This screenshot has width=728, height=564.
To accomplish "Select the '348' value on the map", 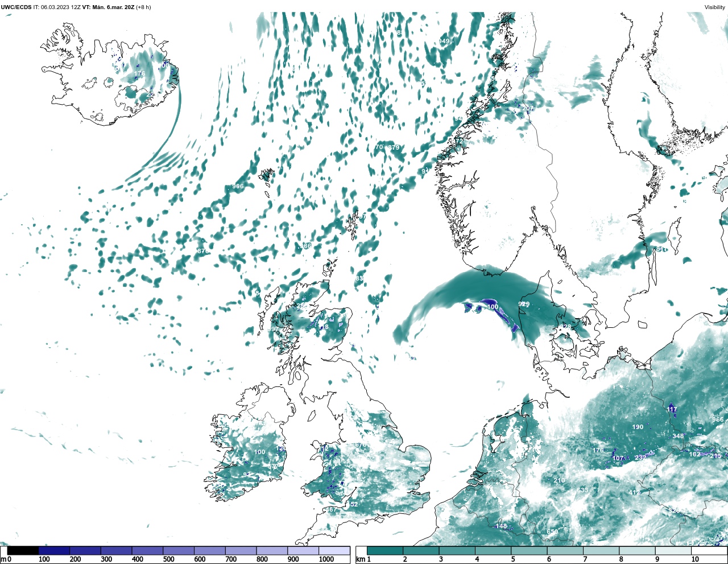I will pos(678,437).
